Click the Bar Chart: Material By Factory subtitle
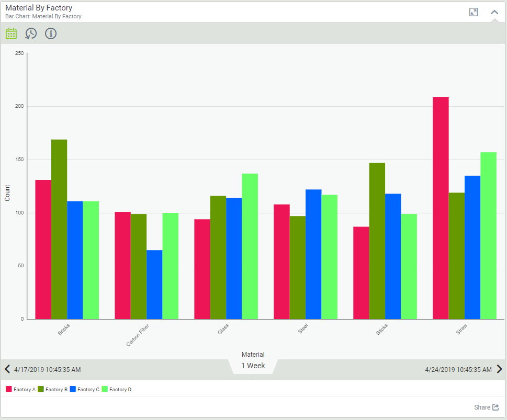This screenshot has height=420, width=507. point(43,17)
